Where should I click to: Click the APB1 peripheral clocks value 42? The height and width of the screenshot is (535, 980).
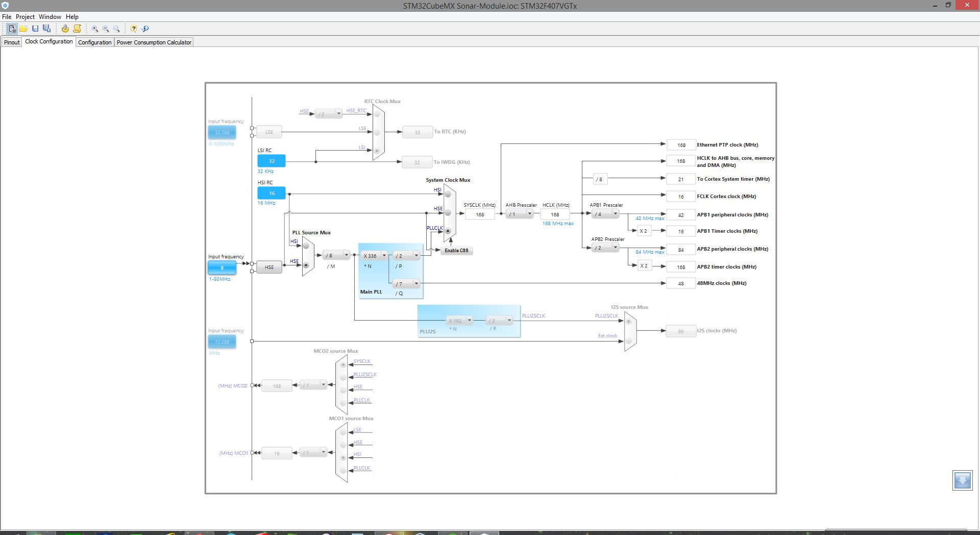(681, 215)
